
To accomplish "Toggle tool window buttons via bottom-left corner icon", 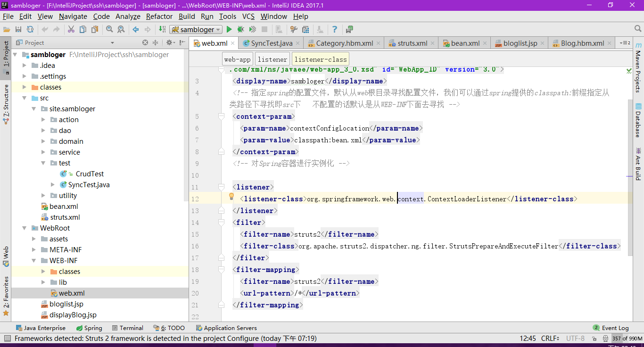I will (x=7, y=339).
